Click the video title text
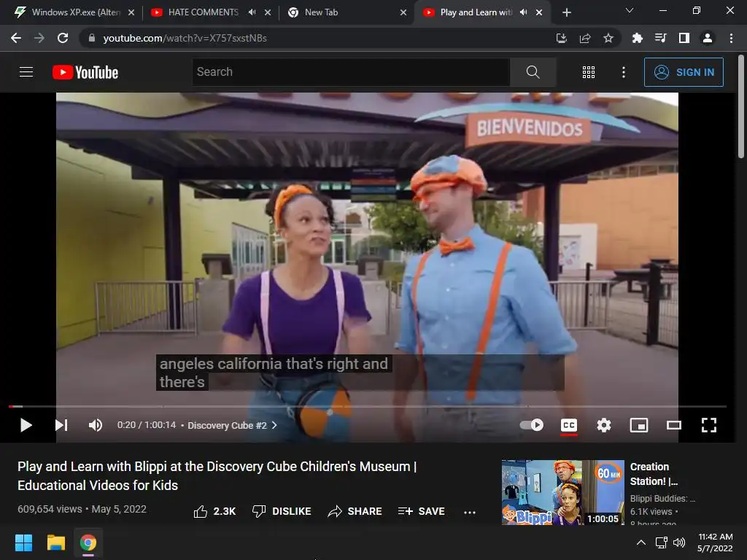This screenshot has width=747, height=560. [217, 475]
